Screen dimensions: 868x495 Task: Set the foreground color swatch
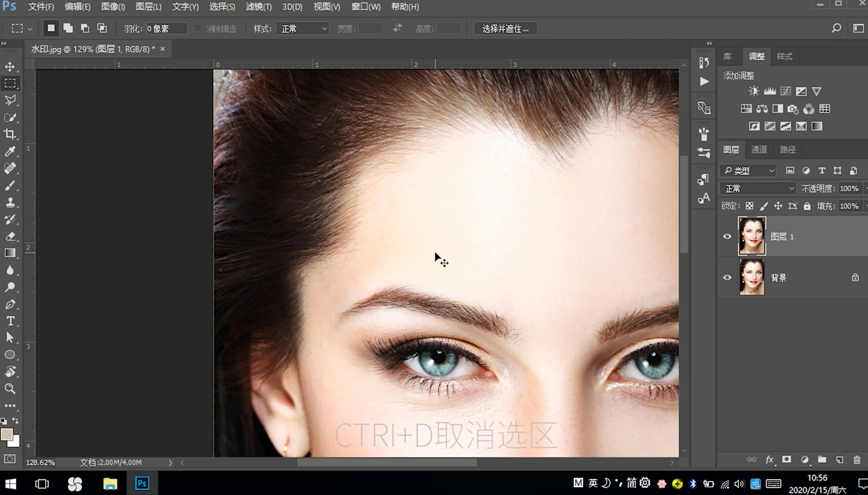click(7, 434)
